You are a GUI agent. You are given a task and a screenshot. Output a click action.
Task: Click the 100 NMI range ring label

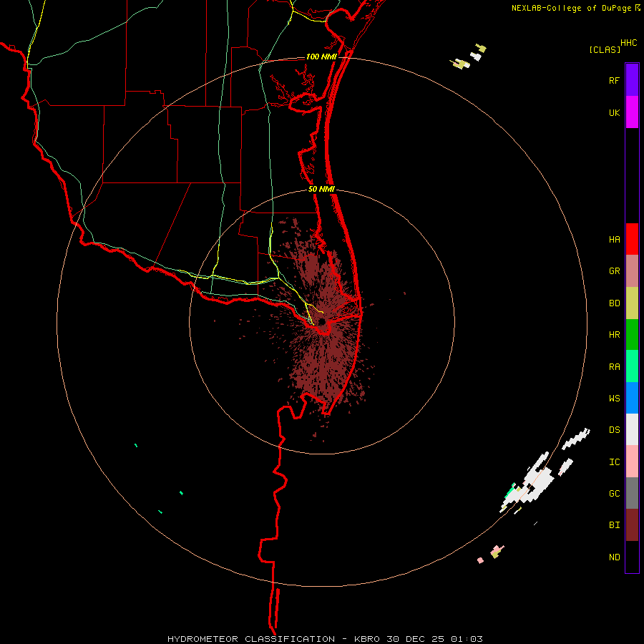click(321, 57)
